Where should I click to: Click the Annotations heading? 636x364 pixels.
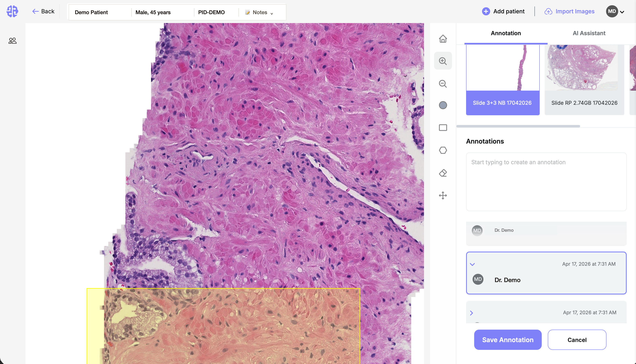click(x=485, y=141)
